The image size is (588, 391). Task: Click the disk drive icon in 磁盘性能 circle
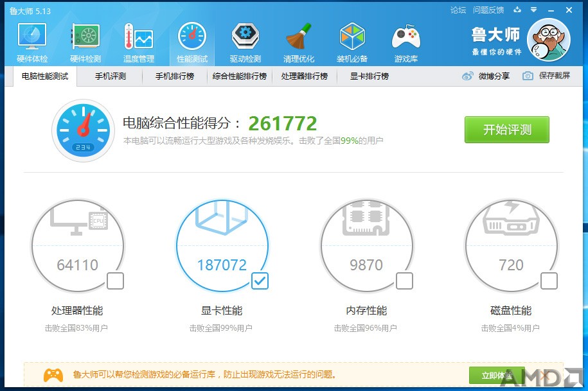[x=511, y=218]
